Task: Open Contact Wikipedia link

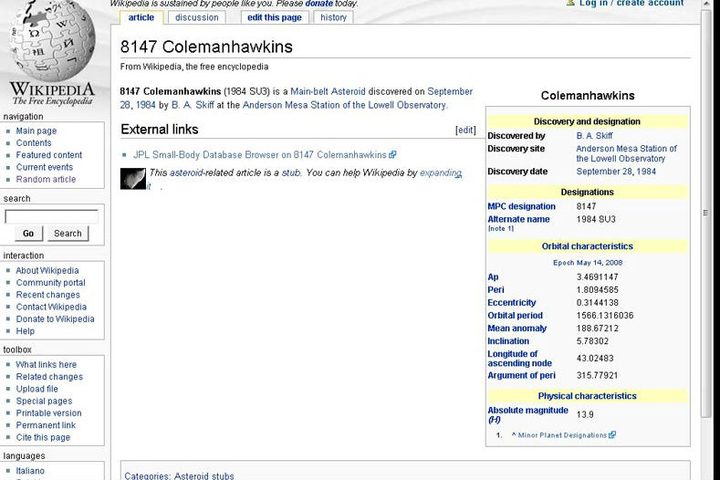Action: pyautogui.click(x=51, y=307)
